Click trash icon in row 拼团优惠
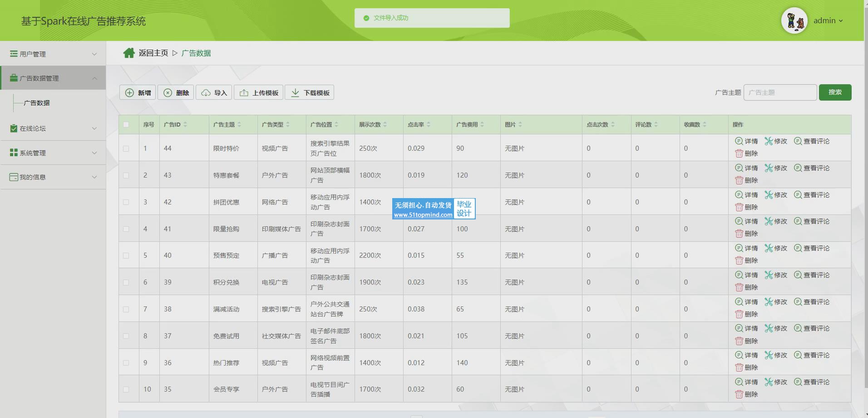The image size is (868, 418). pyautogui.click(x=739, y=207)
